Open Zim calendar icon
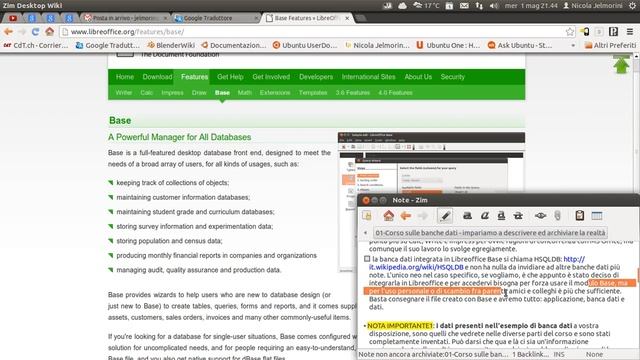640x360 pixels. click(597, 216)
